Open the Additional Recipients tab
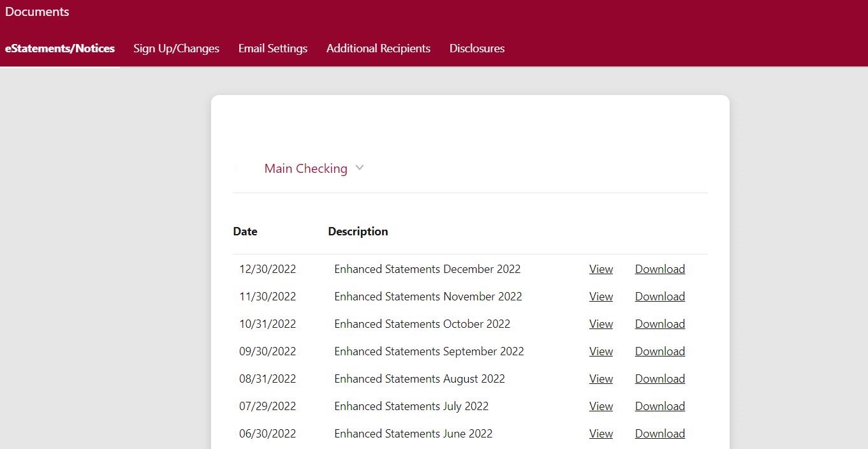868x449 pixels. click(378, 48)
